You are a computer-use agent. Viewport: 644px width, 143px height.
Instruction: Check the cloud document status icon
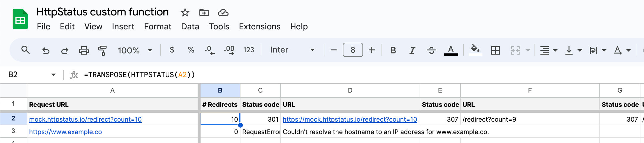coord(223,12)
